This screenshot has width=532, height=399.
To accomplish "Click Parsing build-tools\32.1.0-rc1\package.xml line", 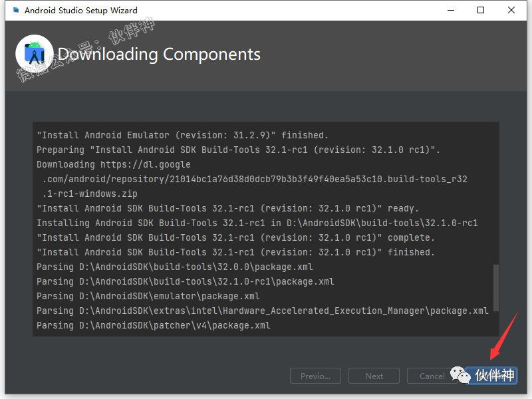I will [x=186, y=281].
